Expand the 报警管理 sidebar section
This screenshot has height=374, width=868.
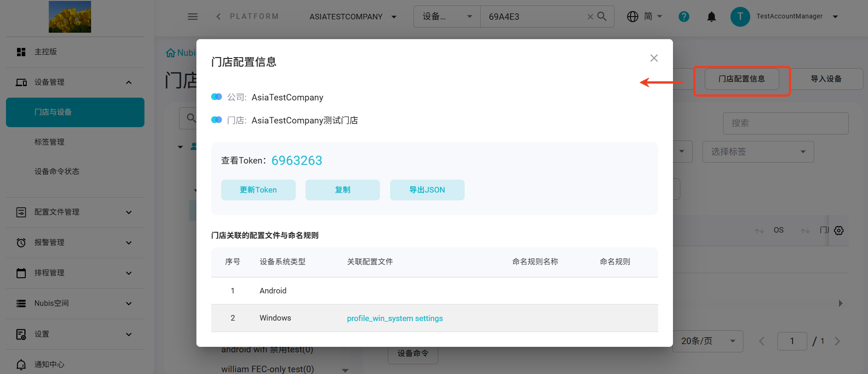pos(129,243)
